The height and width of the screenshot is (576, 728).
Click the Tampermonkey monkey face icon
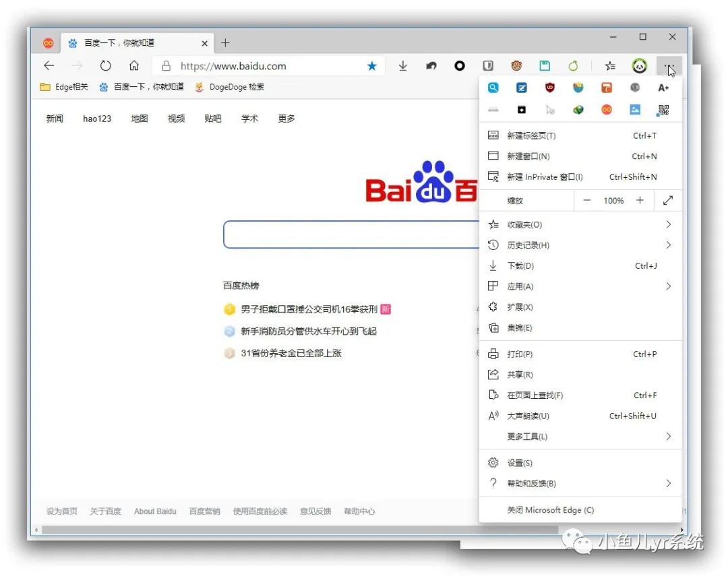[516, 66]
